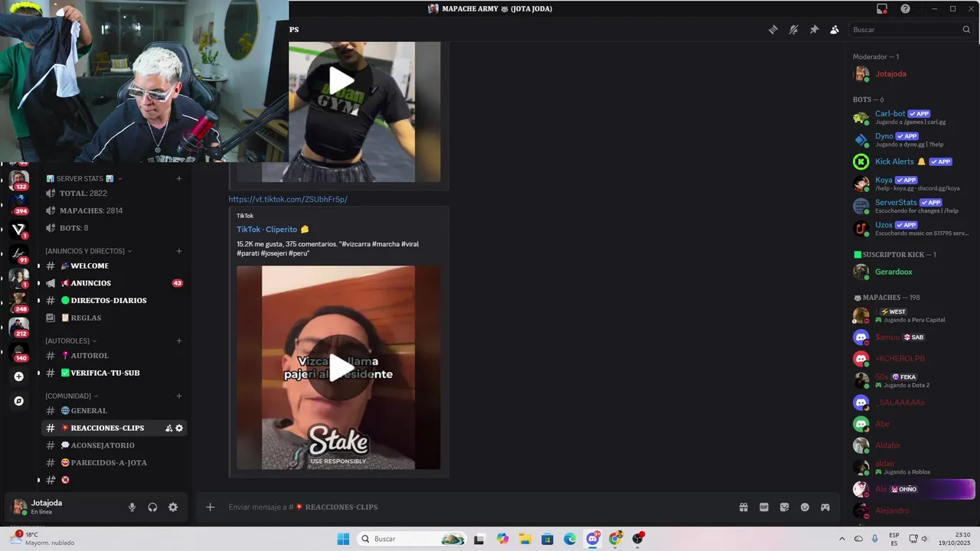Open the sticker picker
The width and height of the screenshot is (980, 551).
coord(784,507)
